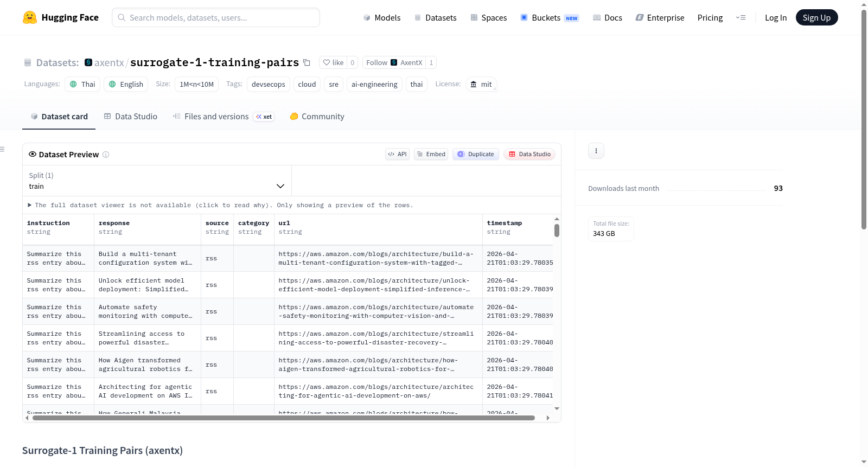This screenshot has width=868, height=467.
Task: Switch to the Data Studio tab
Action: coord(131,116)
